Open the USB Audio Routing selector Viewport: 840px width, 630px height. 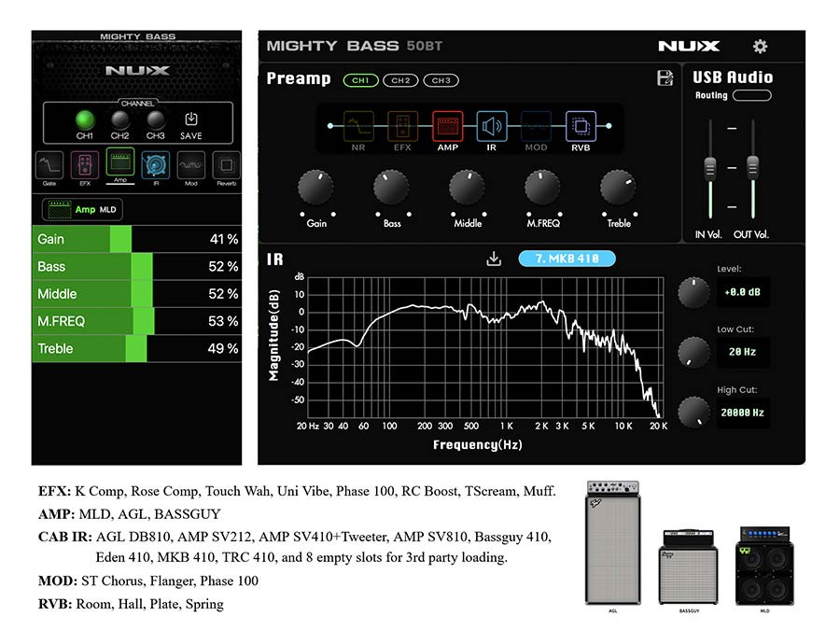752,95
